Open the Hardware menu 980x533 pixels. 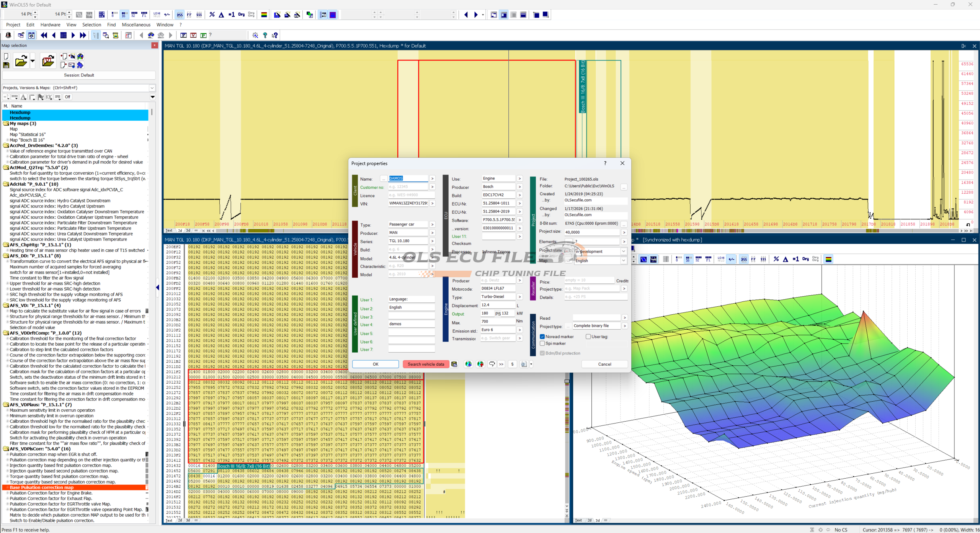click(50, 25)
